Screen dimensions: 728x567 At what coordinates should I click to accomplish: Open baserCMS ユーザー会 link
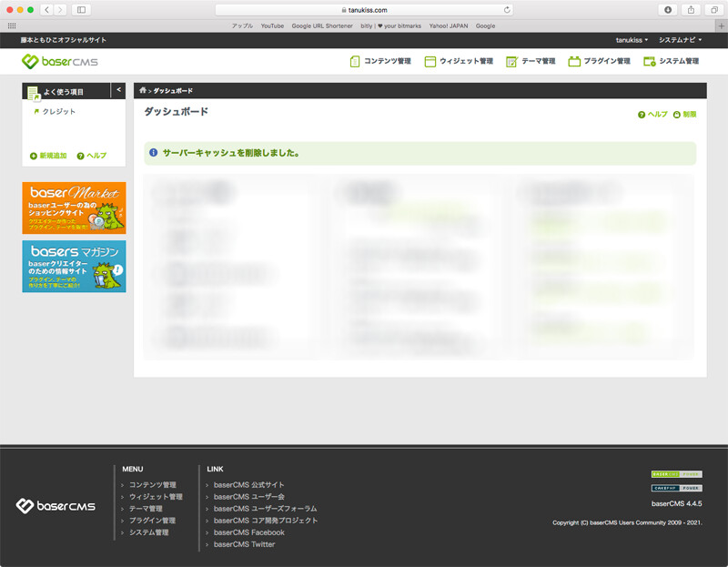248,497
